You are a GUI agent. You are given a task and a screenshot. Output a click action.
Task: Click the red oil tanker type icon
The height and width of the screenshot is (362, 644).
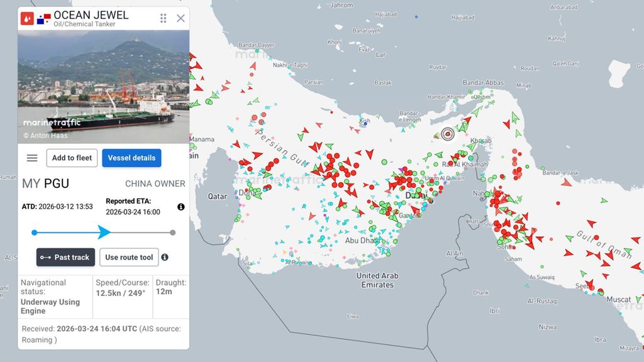click(x=27, y=18)
